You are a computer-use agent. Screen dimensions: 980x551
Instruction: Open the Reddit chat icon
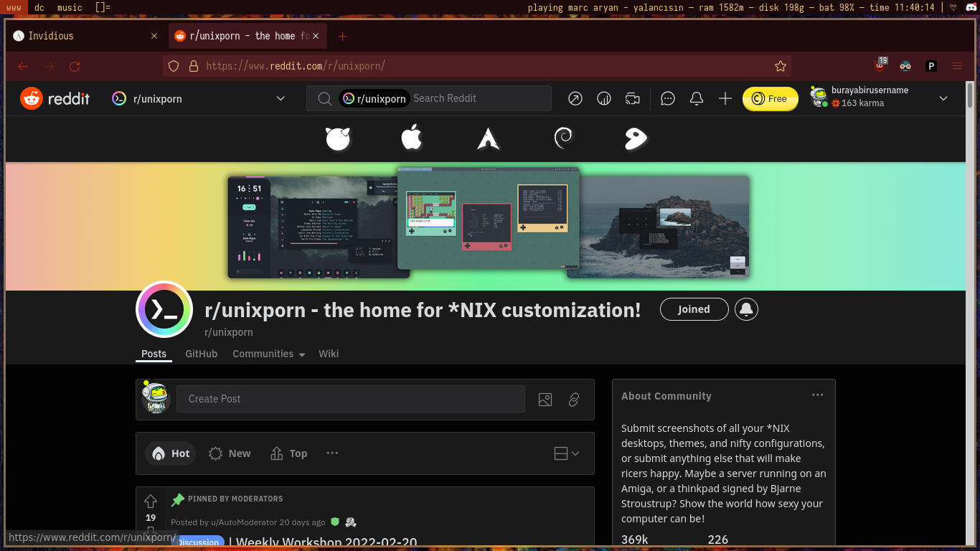click(668, 98)
